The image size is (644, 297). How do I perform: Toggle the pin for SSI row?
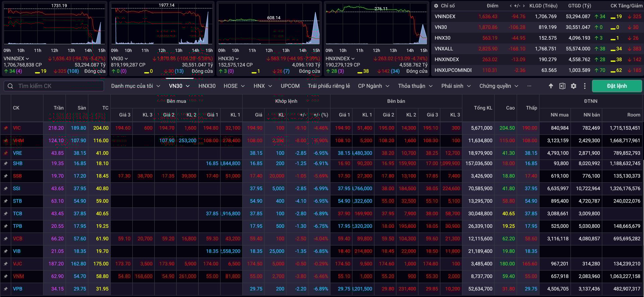[6, 189]
